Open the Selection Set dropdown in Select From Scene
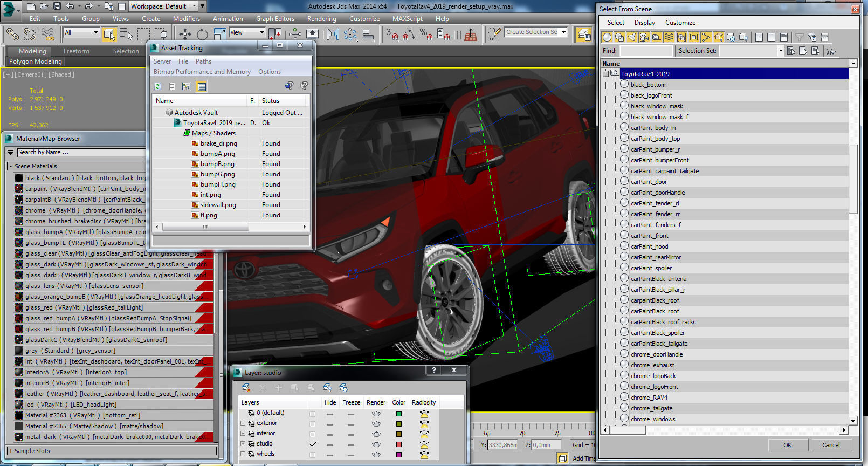Viewport: 868px width, 466px height. [780, 51]
